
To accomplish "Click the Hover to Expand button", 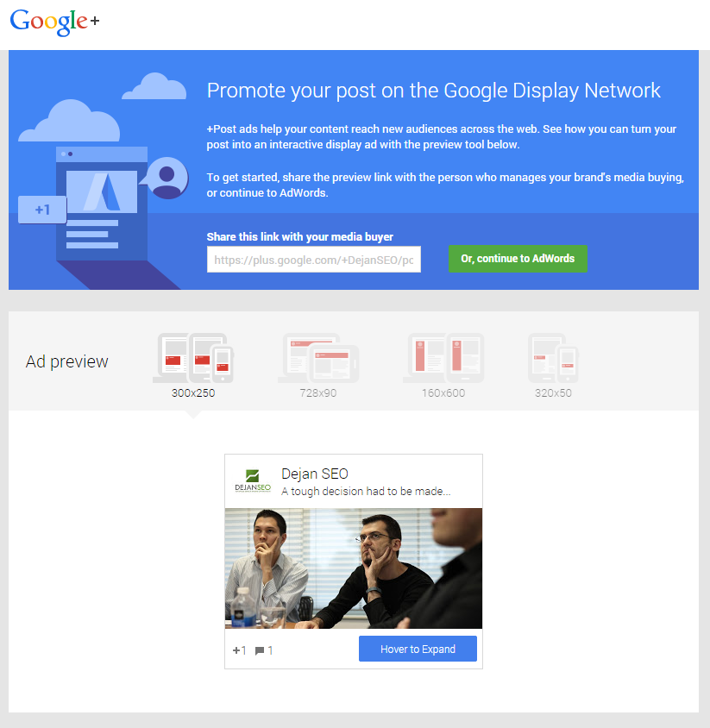I will [418, 649].
